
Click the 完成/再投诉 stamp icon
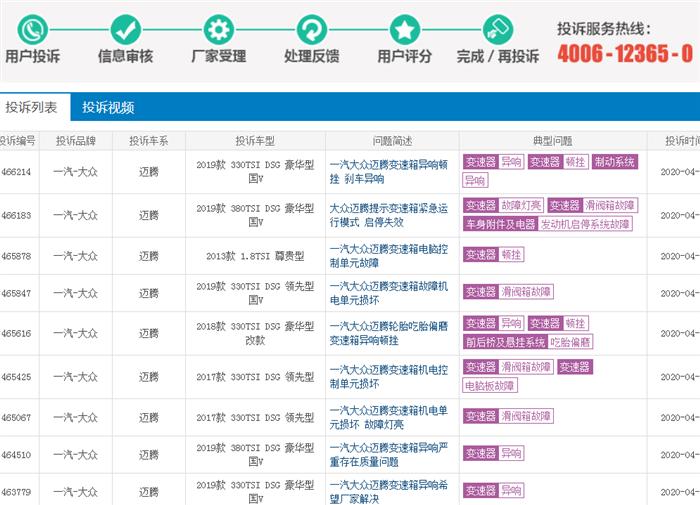tap(496, 28)
